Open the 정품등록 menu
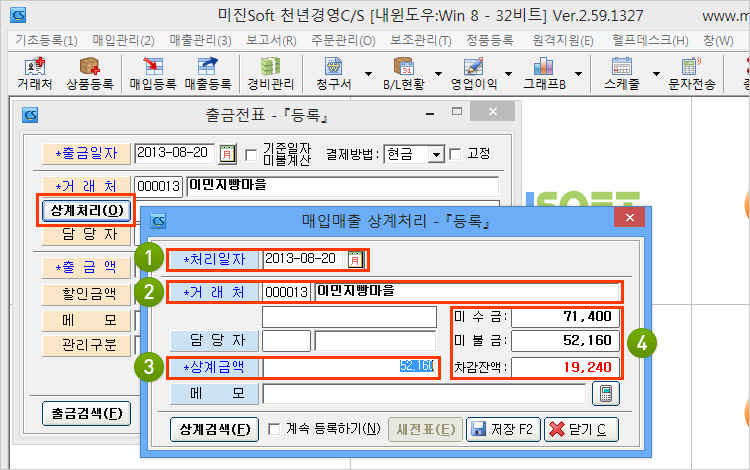Viewport: 750px width, 470px height. coord(490,41)
